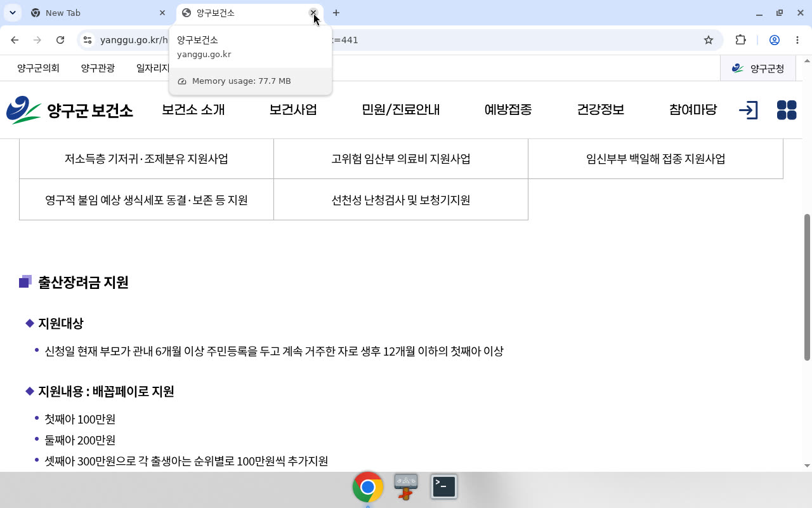
Task: Open the 양구관광 top link
Action: tap(98, 68)
